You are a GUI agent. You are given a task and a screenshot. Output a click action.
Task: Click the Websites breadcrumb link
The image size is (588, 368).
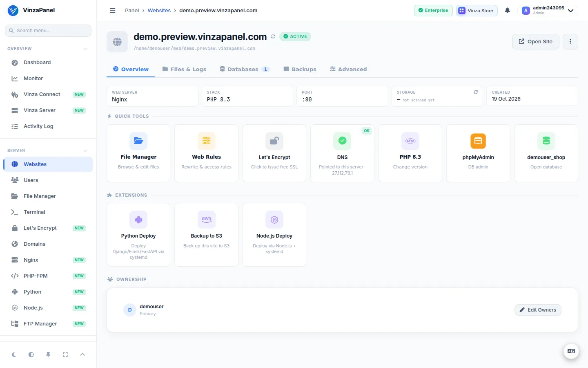[159, 11]
